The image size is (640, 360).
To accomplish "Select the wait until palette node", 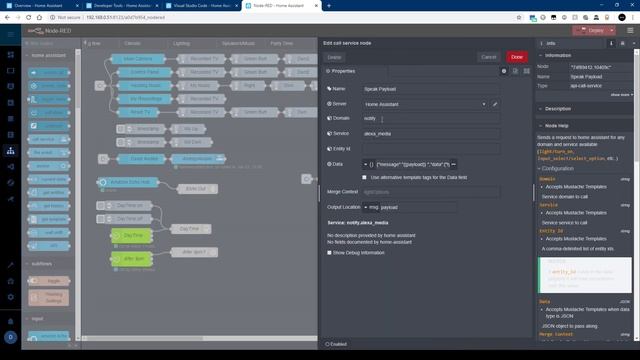I will click(49, 233).
